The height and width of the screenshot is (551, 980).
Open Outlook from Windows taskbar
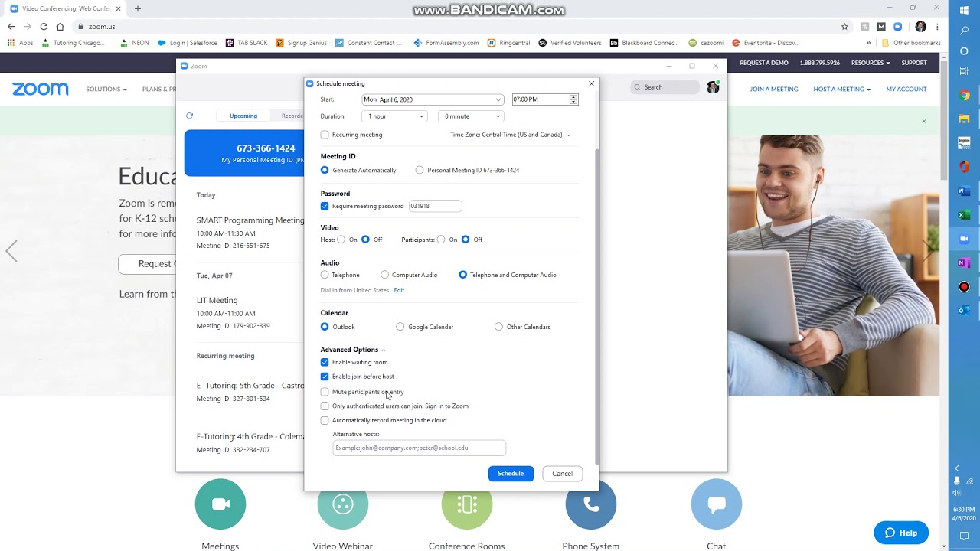(x=964, y=310)
